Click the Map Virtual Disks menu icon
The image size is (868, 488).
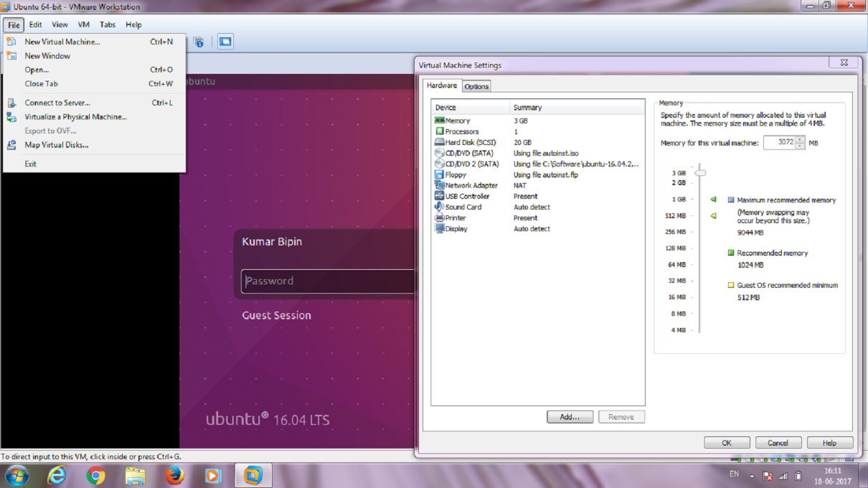click(11, 145)
